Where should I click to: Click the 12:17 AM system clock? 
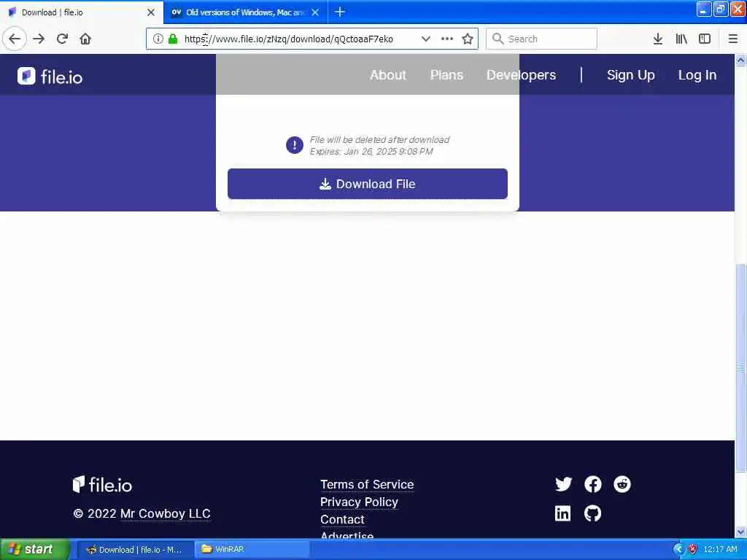coord(720,549)
